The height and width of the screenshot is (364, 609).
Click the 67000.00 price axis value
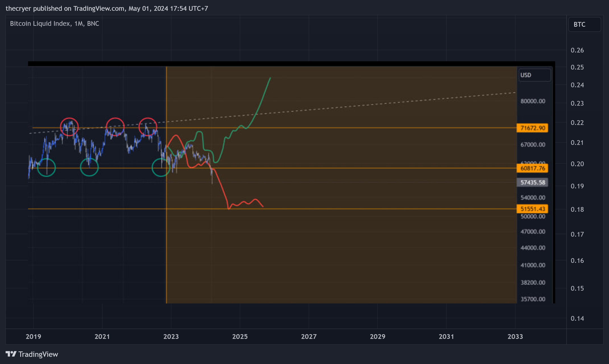pos(533,145)
